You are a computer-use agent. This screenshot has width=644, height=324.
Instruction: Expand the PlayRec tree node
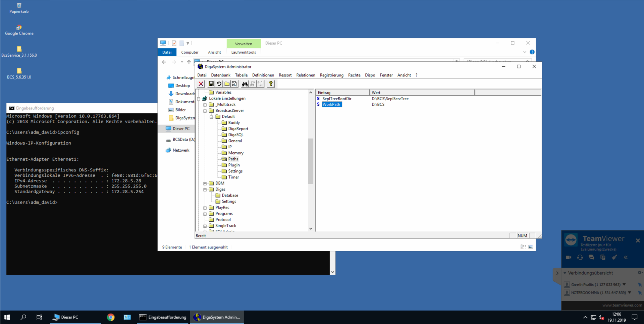[205, 208]
